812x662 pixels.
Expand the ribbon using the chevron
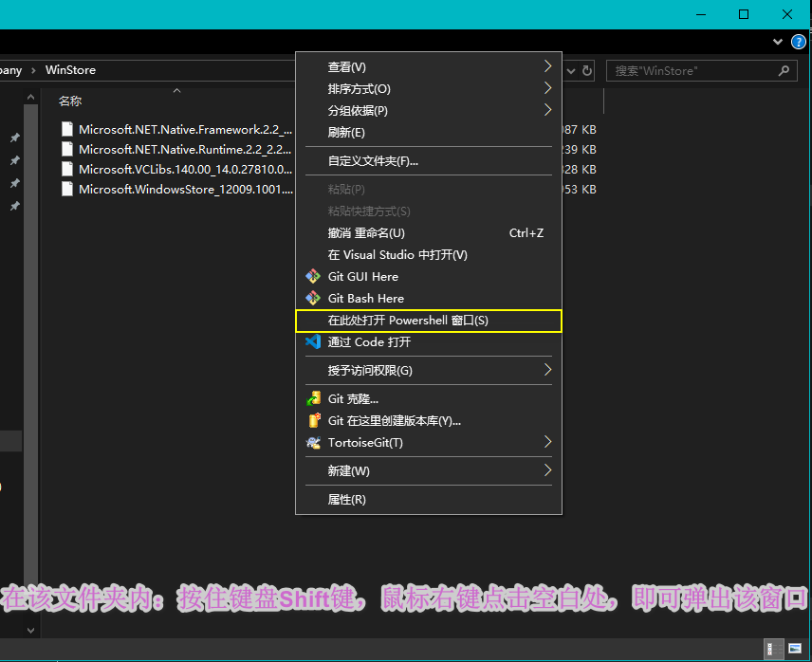coord(778,42)
